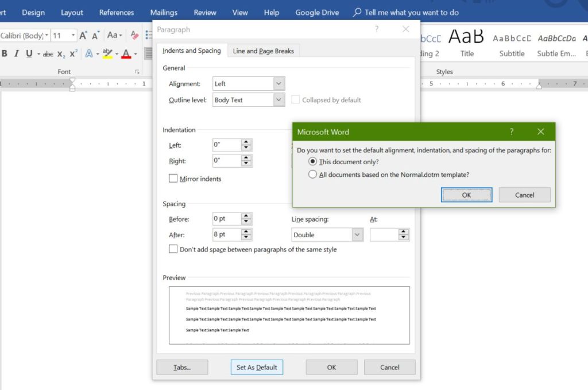This screenshot has height=390, width=588.
Task: Open the Alignment dropdown
Action: pyautogui.click(x=280, y=83)
